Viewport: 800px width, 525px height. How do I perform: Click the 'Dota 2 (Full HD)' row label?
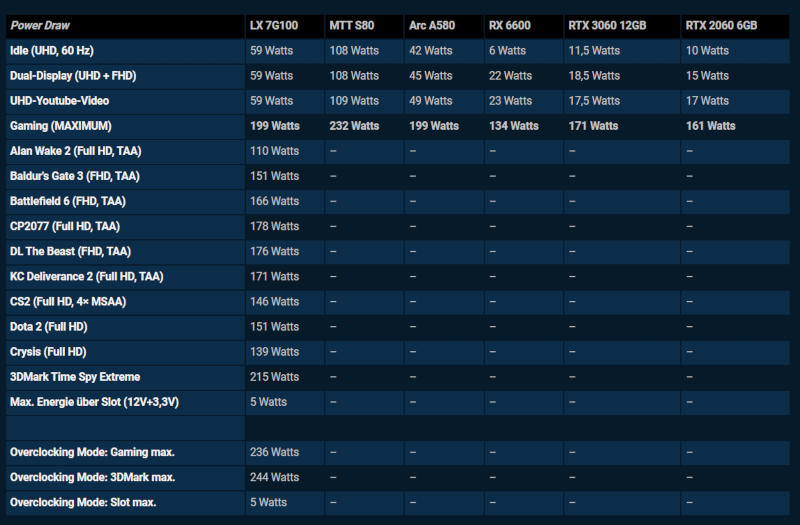pos(48,327)
